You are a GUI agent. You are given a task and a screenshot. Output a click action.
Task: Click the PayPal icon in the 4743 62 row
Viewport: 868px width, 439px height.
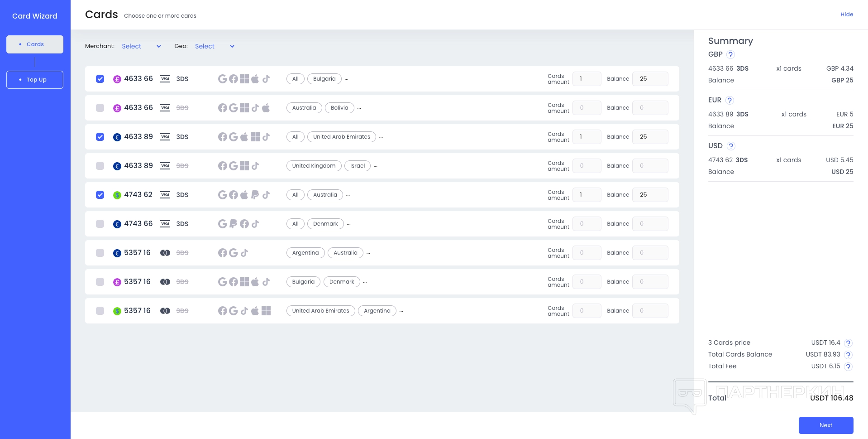255,195
